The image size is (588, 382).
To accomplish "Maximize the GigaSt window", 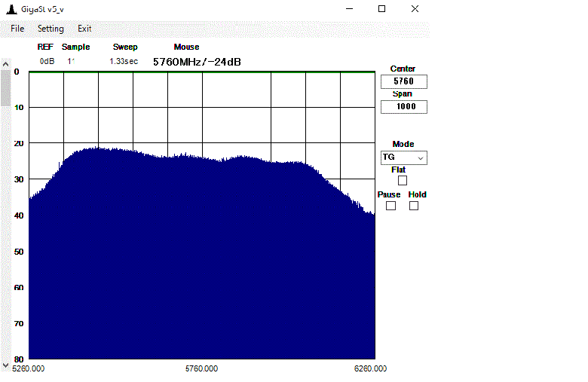I will (382, 8).
